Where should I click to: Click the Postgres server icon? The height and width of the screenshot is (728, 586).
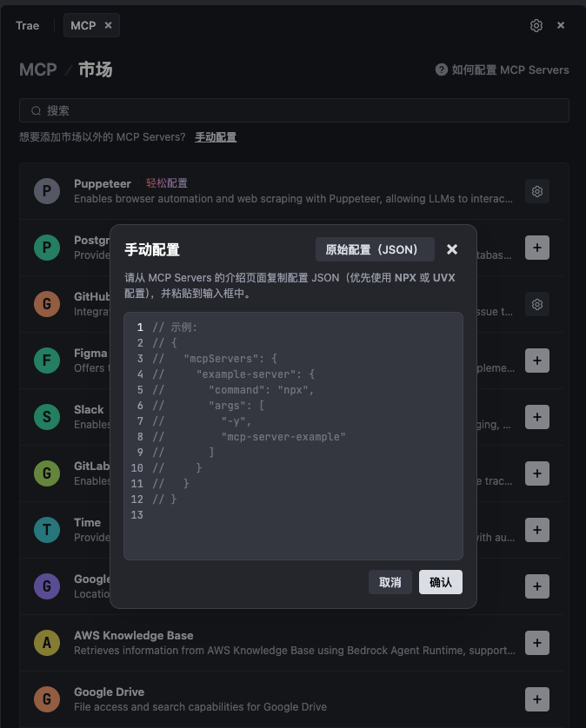46,248
